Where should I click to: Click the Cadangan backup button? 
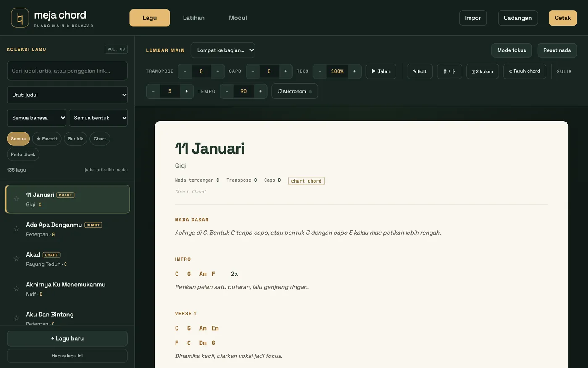[x=518, y=18]
